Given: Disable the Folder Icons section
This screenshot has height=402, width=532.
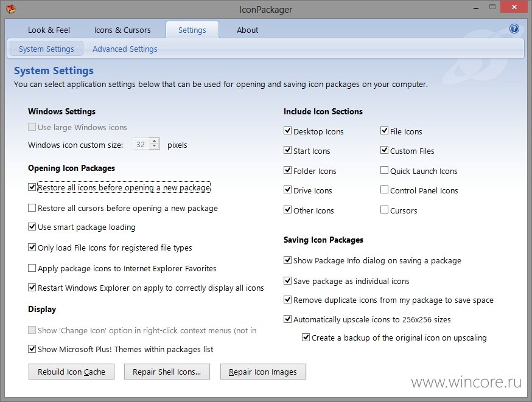Looking at the screenshot, I should point(287,170).
